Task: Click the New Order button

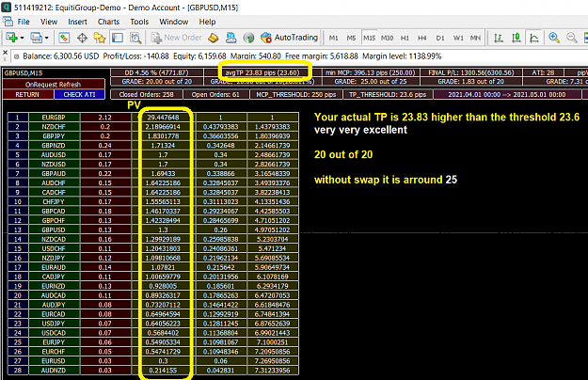Action: 176,38
